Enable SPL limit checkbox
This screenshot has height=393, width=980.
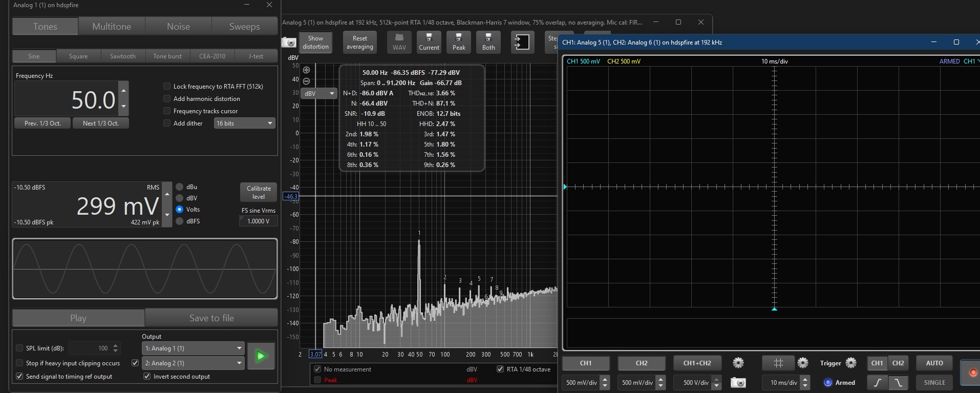pos(19,348)
